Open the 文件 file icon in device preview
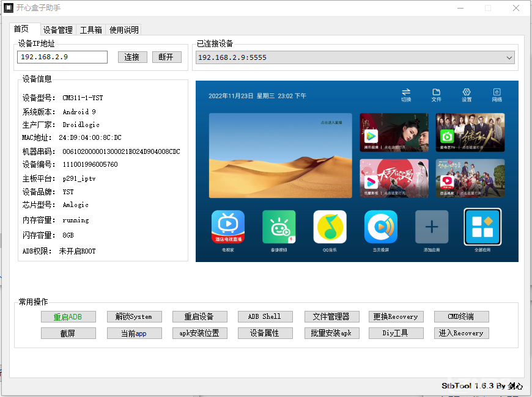 coord(437,95)
